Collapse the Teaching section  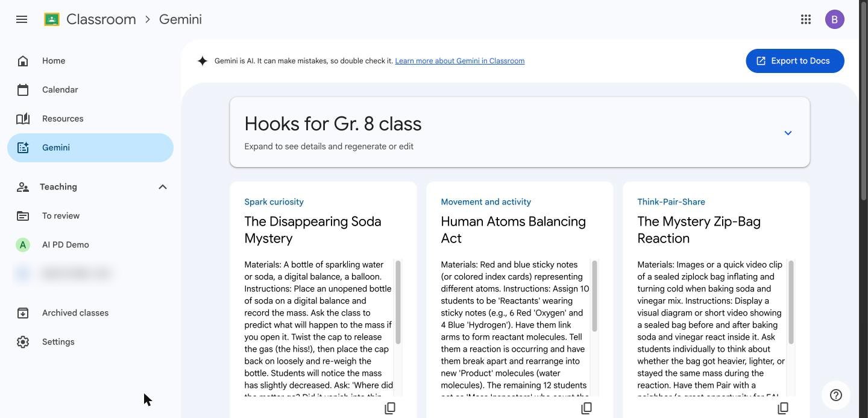coord(163,187)
